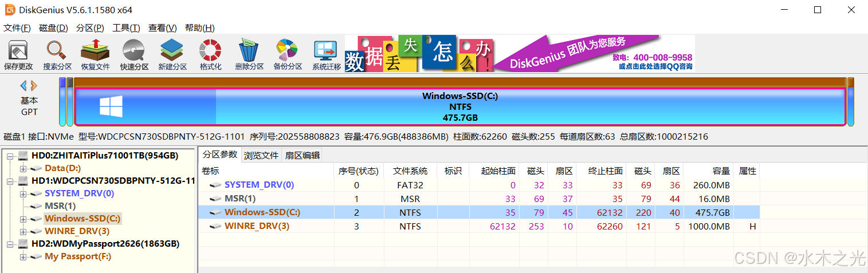Click the 删除分区 trash icon
The height and width of the screenshot is (273, 868).
[249, 50]
